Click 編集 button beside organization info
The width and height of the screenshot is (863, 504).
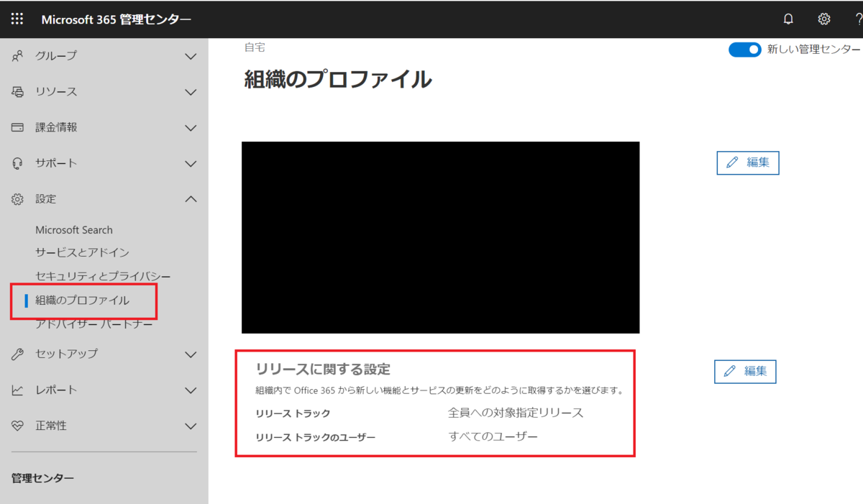click(748, 162)
